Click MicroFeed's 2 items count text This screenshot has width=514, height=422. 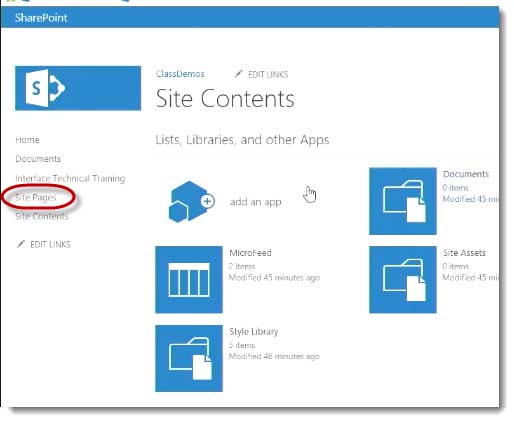point(242,266)
